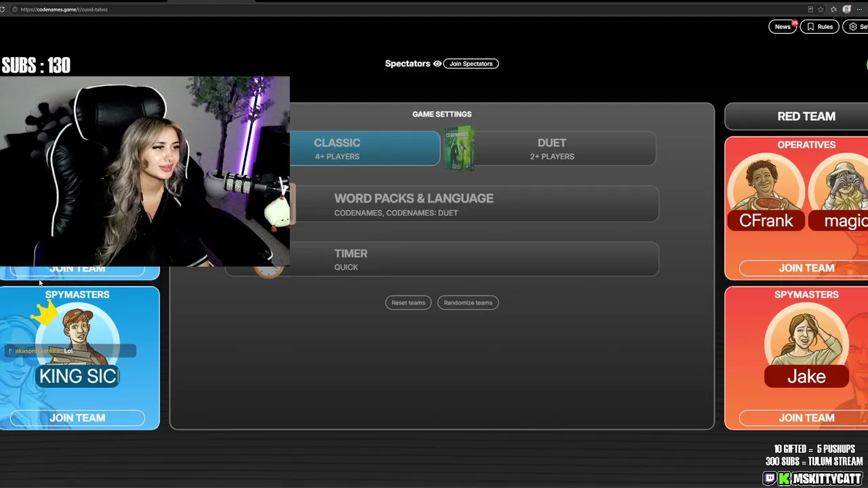
Task: Click the Join Spectators button
Action: point(471,64)
